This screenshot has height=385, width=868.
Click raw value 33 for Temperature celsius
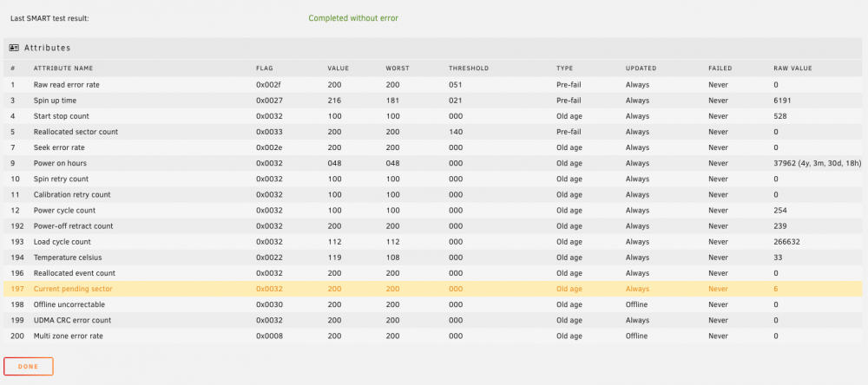pos(778,258)
